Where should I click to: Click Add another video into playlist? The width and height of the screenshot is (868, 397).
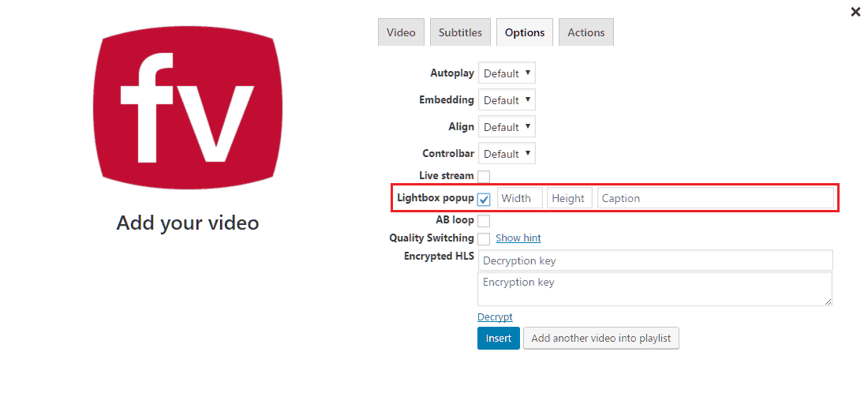(600, 339)
